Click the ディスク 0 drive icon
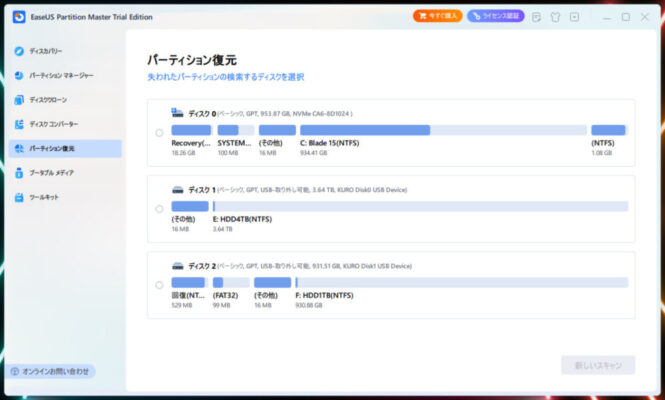665x400 pixels. coord(177,113)
